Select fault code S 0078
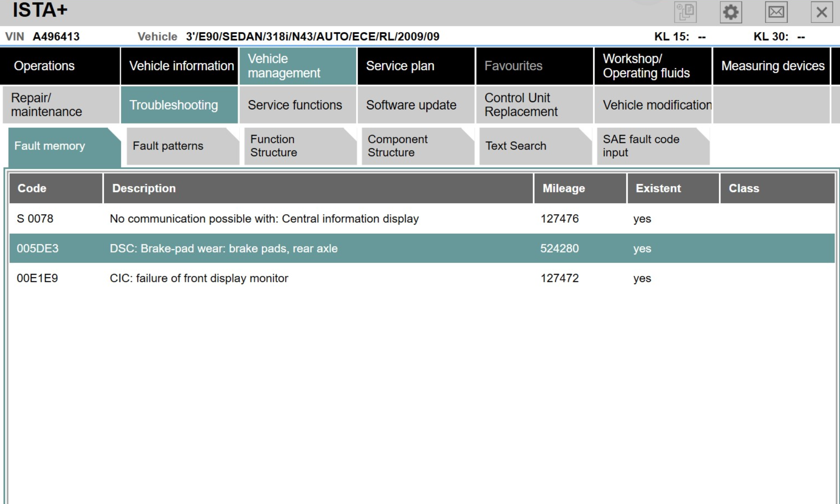The image size is (840, 504). point(35,219)
